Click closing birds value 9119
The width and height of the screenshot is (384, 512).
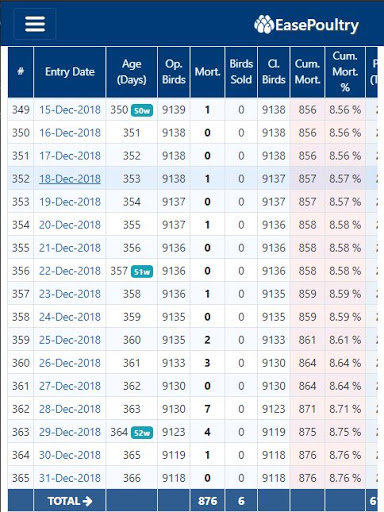tap(274, 432)
